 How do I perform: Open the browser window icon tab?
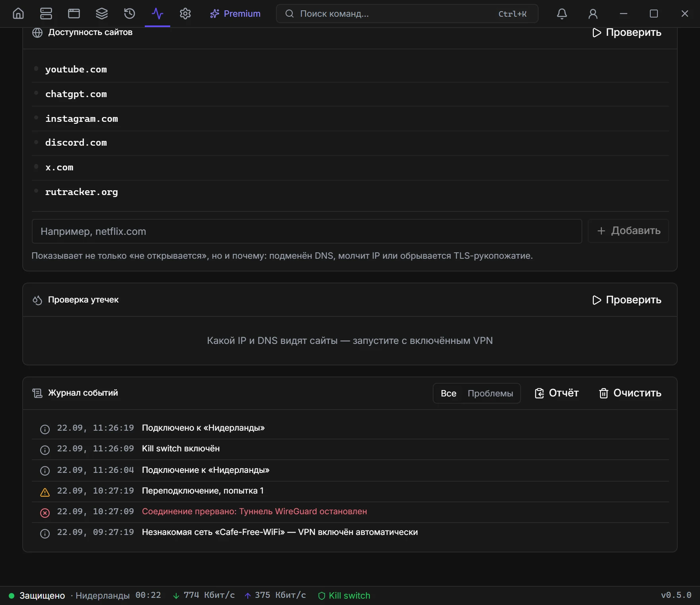74,14
